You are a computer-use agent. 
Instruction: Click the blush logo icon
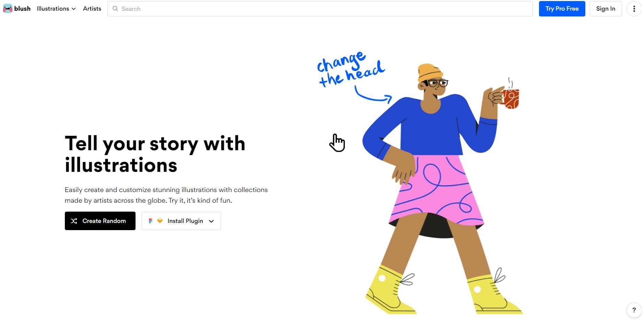click(8, 9)
